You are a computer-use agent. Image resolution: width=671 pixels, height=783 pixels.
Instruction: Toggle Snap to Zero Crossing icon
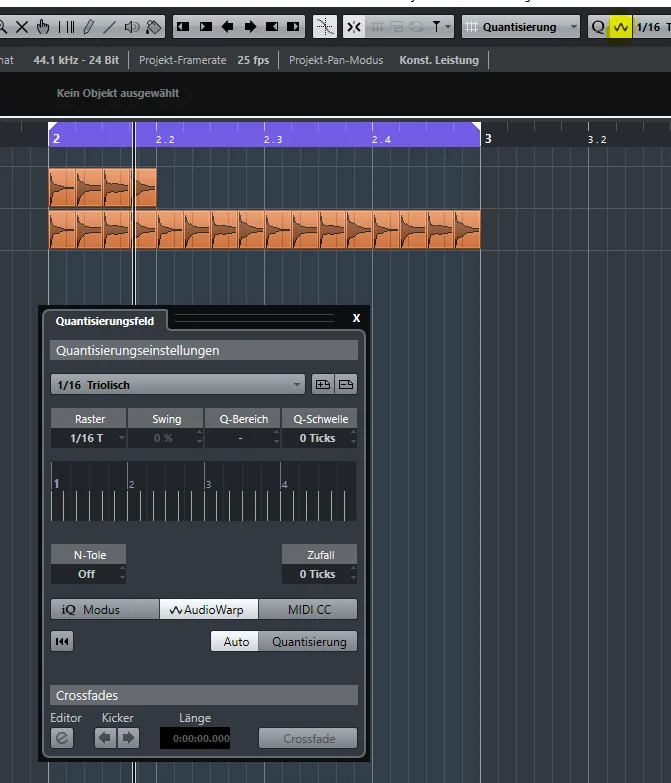coord(325,26)
